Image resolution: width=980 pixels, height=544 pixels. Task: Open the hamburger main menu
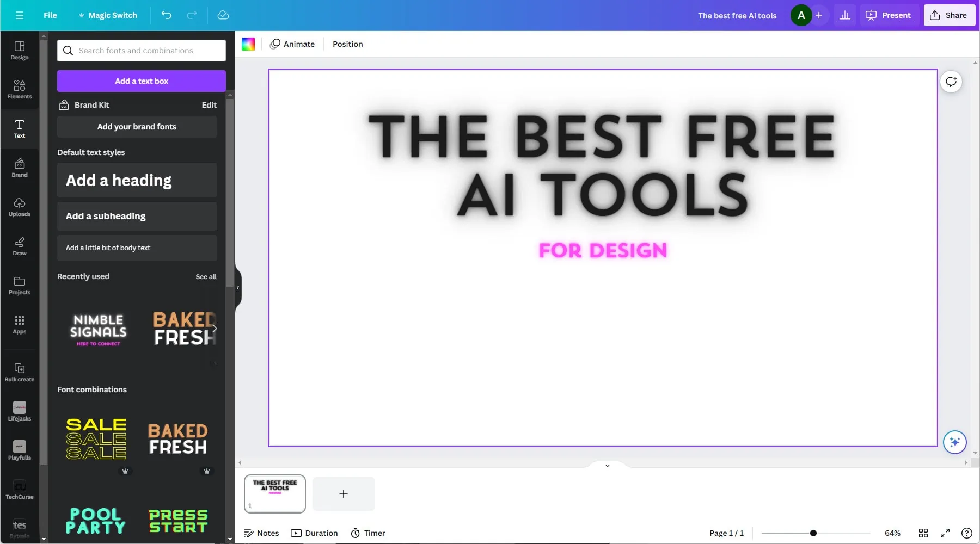[x=20, y=15]
